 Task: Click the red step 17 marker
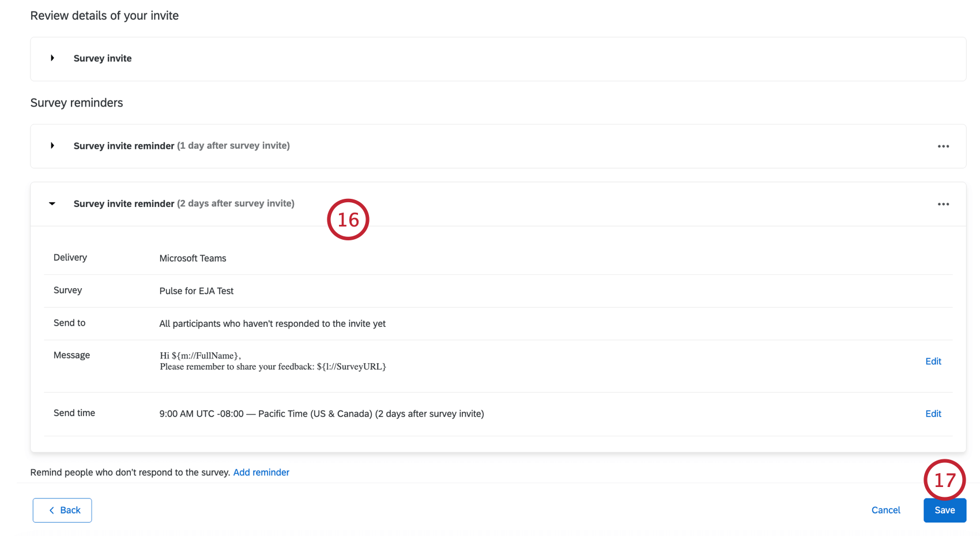tap(944, 480)
